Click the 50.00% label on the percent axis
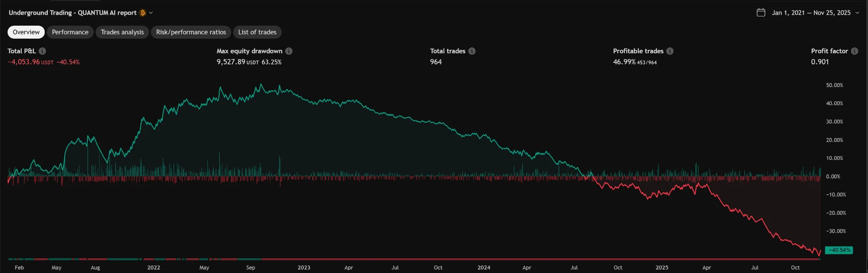 point(834,85)
